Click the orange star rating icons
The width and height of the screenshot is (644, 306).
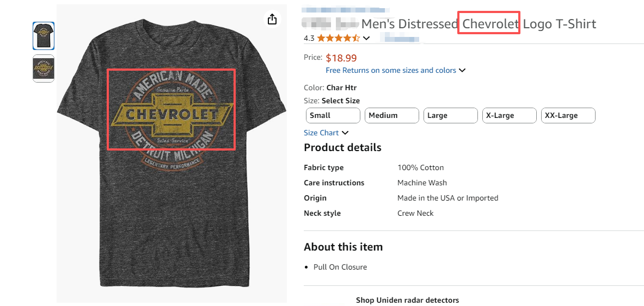338,38
